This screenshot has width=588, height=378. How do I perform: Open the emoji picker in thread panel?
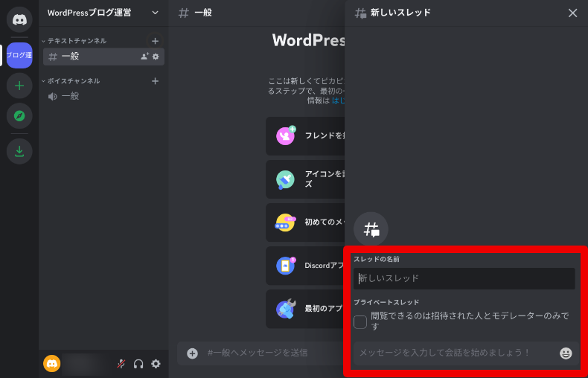click(x=566, y=353)
